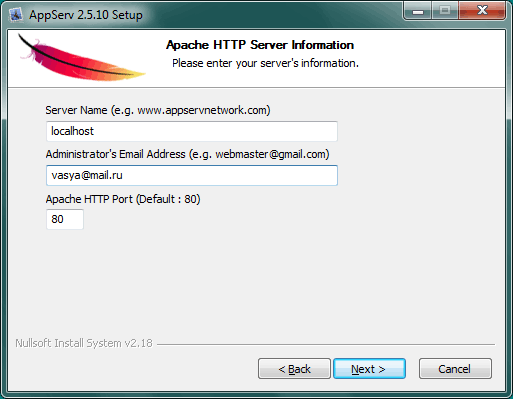Image resolution: width=513 pixels, height=399 pixels.
Task: Proceed by clicking Next
Action: coord(369,369)
